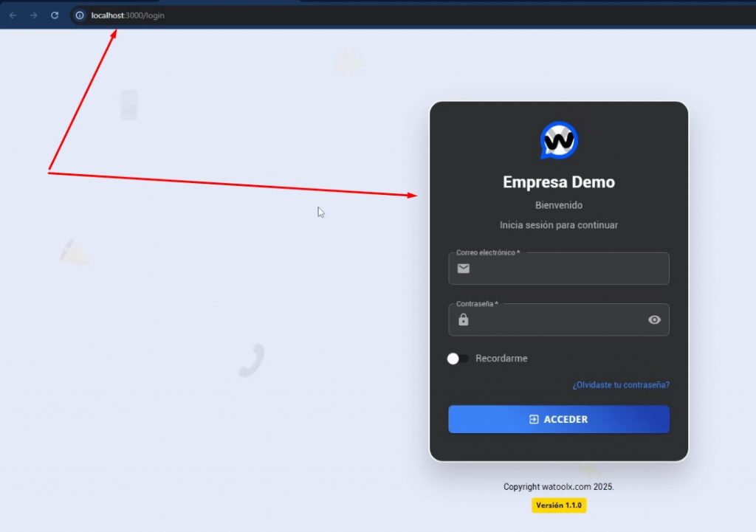756x532 pixels.
Task: Click the faded smartphone background icon
Action: tap(128, 105)
